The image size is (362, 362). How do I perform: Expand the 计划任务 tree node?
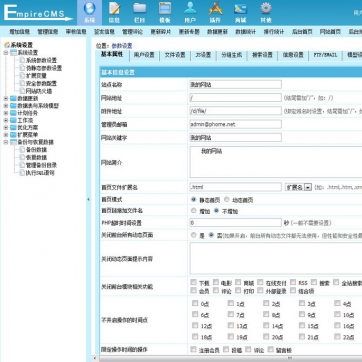6,113
